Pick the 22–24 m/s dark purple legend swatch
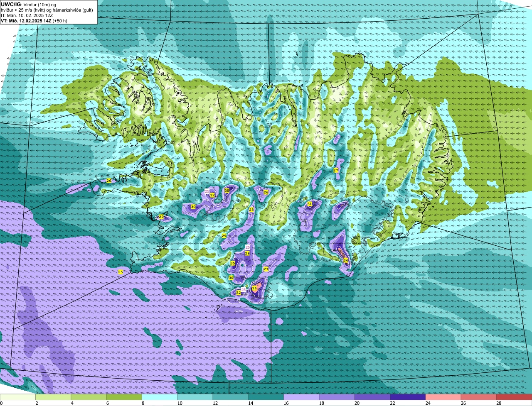This screenshot has width=532, height=406. (408, 397)
